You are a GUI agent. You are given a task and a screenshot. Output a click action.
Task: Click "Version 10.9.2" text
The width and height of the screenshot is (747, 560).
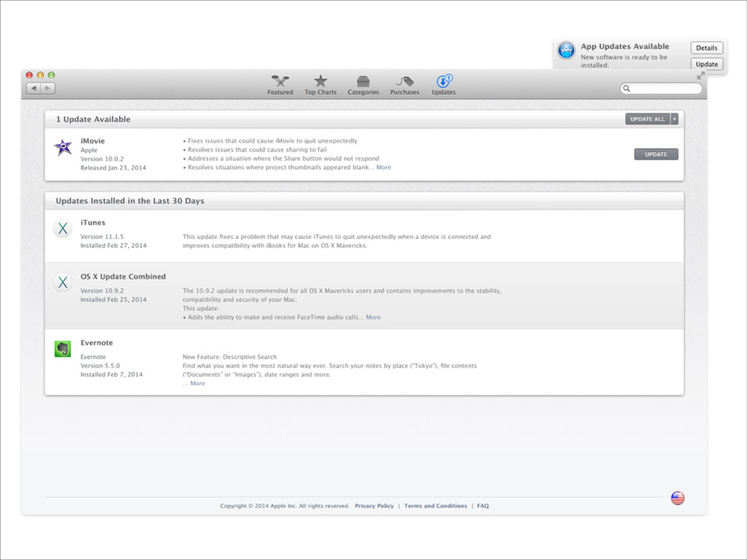[102, 290]
